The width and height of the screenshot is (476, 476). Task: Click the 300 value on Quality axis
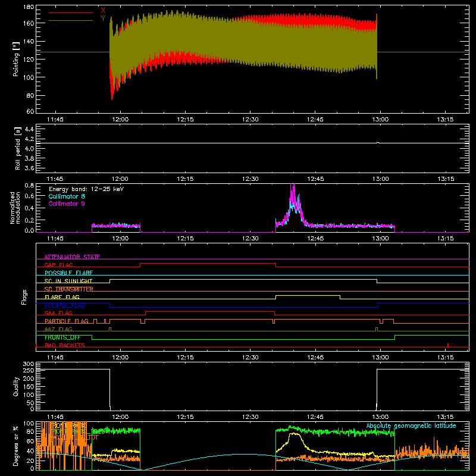[x=29, y=364]
